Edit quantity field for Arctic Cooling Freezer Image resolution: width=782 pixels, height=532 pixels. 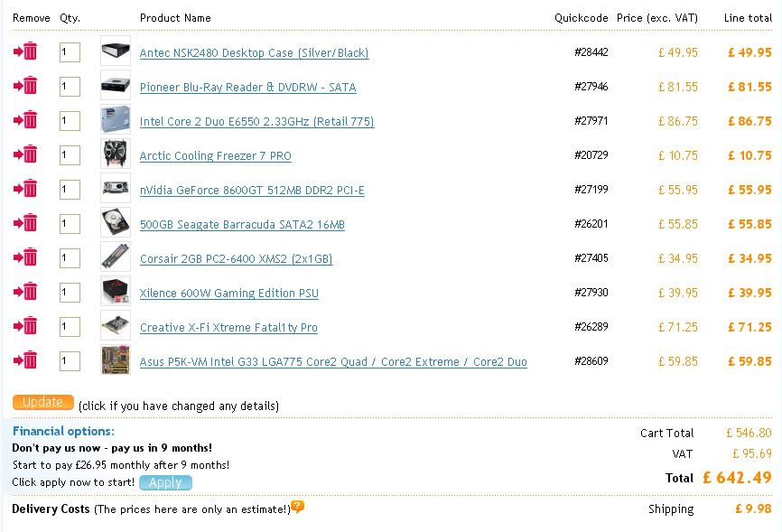click(x=70, y=155)
